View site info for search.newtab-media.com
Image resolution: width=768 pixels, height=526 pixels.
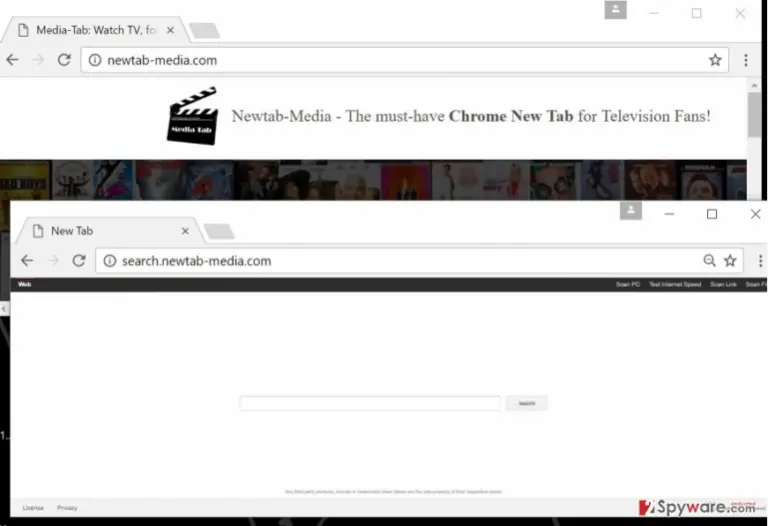(110, 261)
